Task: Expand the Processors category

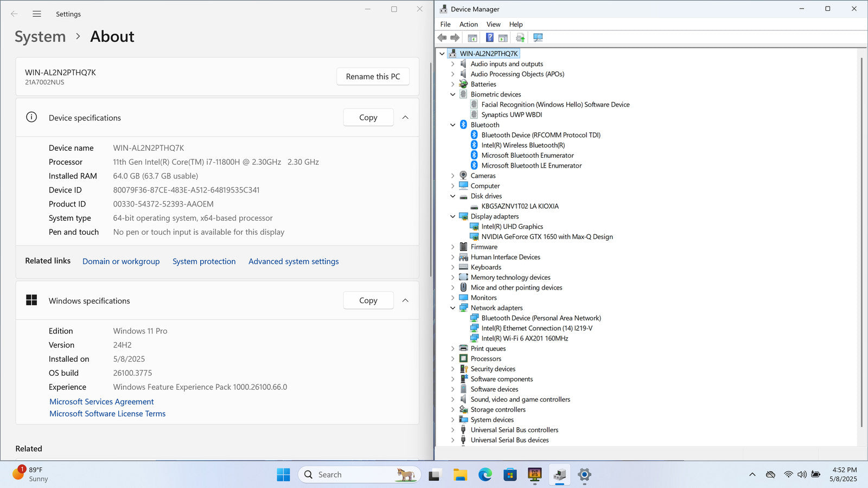Action: coord(453,359)
